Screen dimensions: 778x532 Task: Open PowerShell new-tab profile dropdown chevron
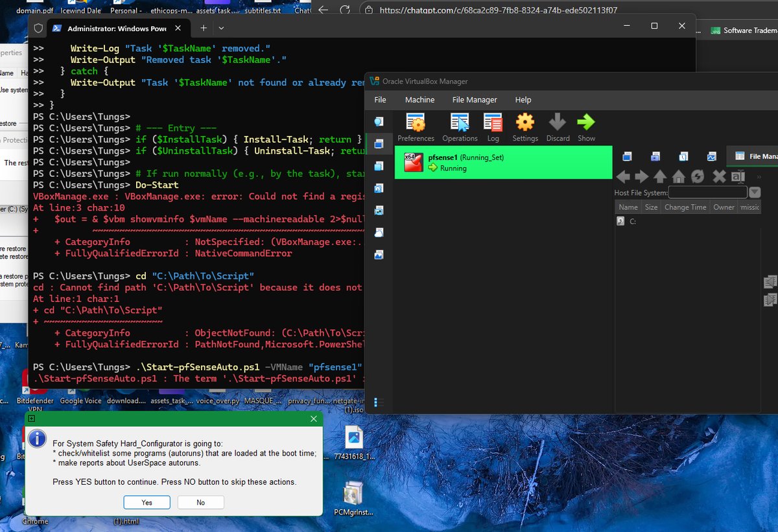(x=221, y=28)
